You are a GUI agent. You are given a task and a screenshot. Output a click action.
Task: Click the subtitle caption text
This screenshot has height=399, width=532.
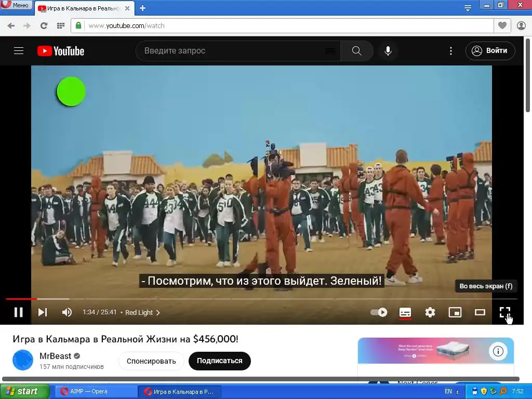coord(262,281)
